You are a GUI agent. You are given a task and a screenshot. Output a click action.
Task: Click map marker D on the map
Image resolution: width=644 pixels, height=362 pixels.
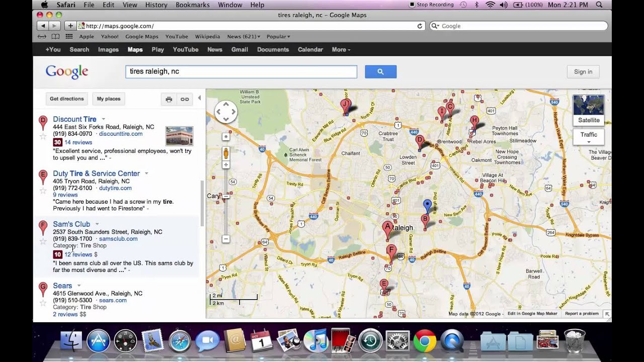[x=420, y=142]
